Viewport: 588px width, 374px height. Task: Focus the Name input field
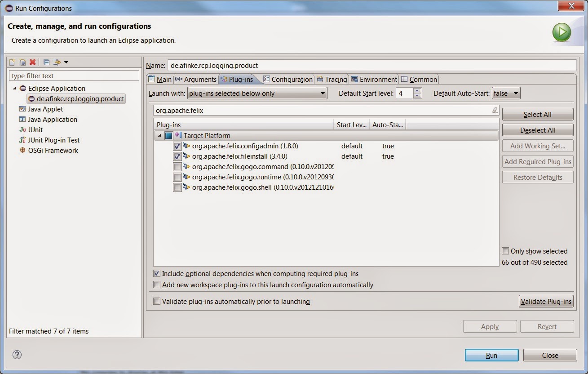pyautogui.click(x=372, y=65)
